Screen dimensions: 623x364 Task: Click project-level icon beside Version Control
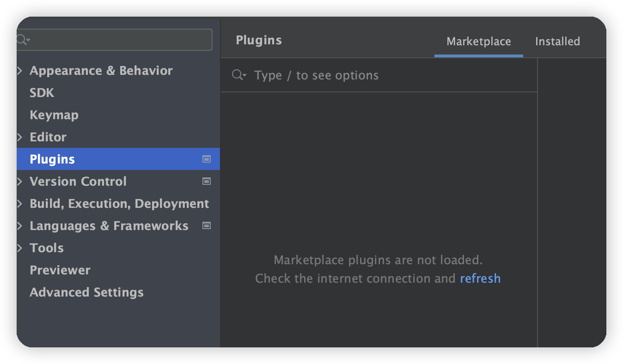point(207,182)
